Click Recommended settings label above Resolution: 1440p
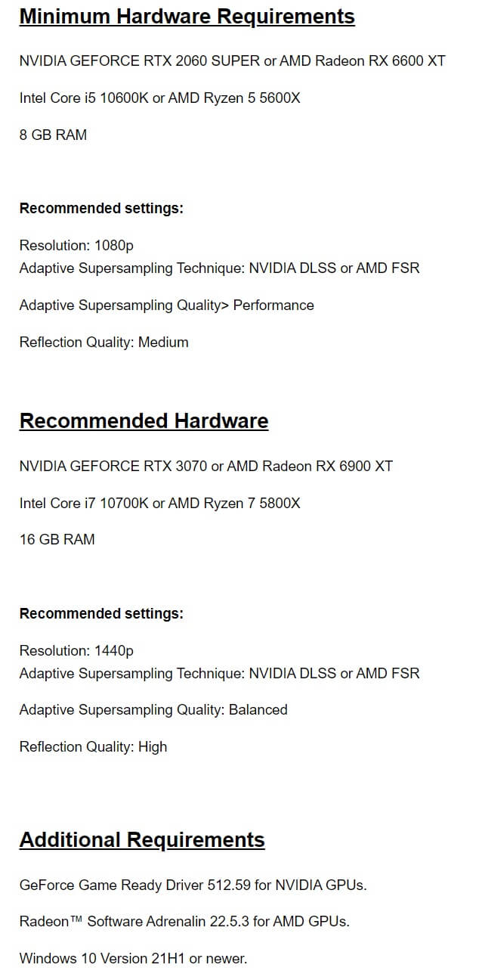The width and height of the screenshot is (485, 980). click(x=101, y=614)
